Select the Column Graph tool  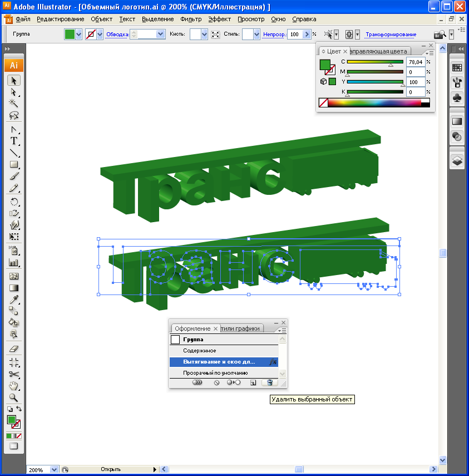14,263
